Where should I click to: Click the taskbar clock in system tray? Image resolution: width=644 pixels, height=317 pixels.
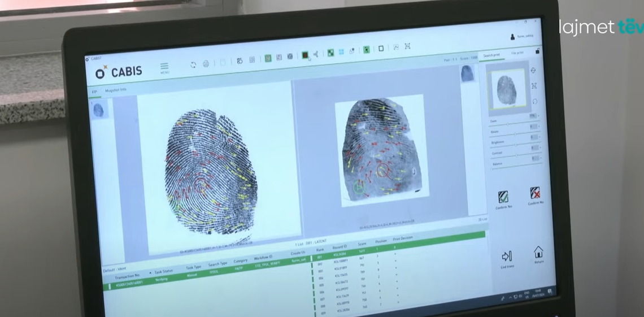pos(538,293)
